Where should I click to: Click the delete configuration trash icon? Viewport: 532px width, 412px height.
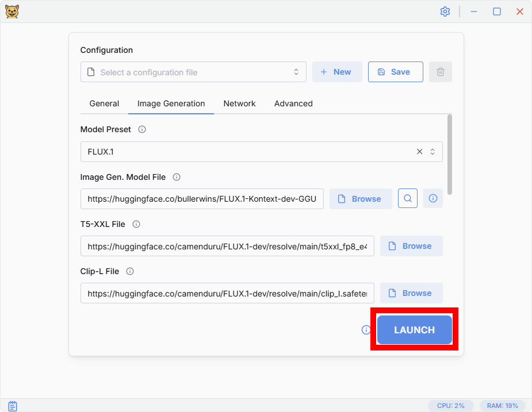(441, 72)
